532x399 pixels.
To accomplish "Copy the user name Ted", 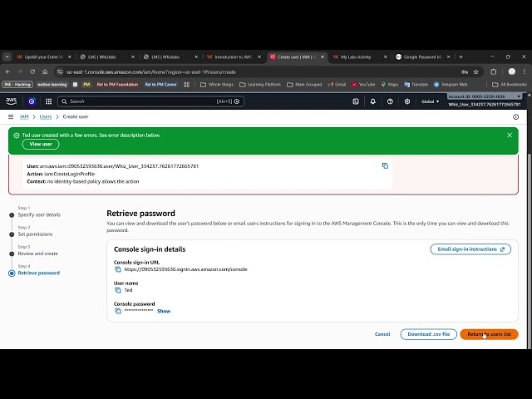I will click(118, 290).
